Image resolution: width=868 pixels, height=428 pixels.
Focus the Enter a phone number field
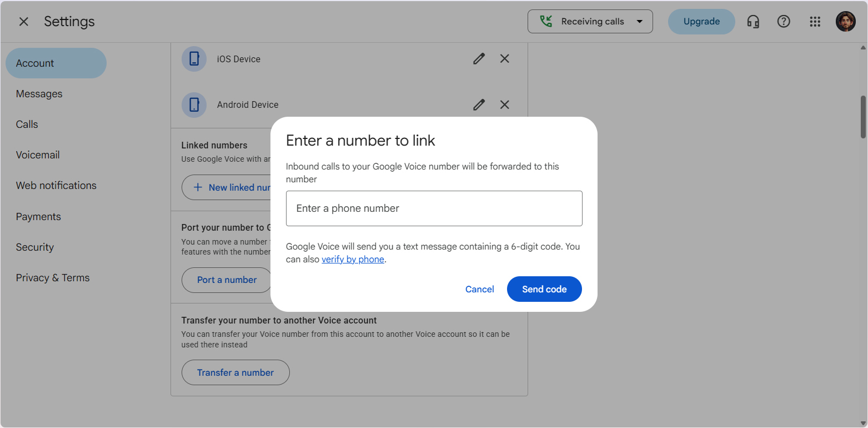click(x=434, y=208)
